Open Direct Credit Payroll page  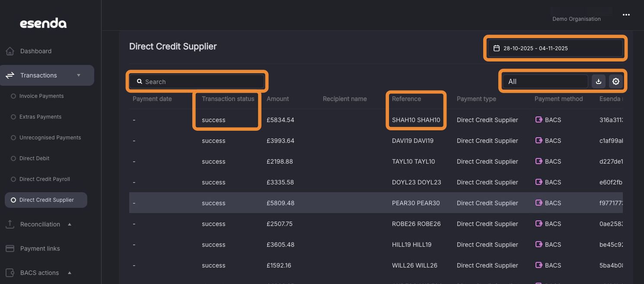tap(45, 179)
